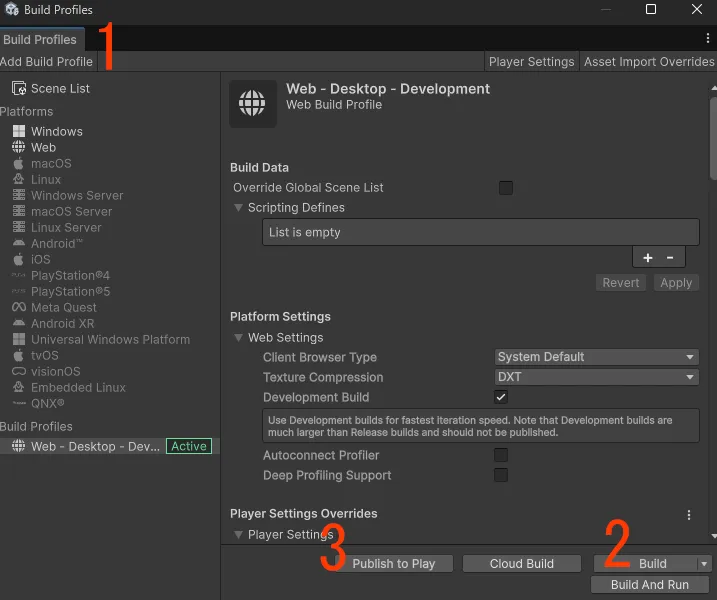This screenshot has height=600, width=717.
Task: Click the Linux Server icon
Action: tap(19, 227)
